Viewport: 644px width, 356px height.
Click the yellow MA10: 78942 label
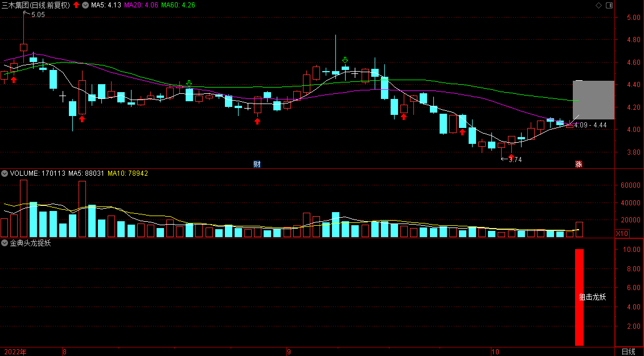tap(128, 173)
